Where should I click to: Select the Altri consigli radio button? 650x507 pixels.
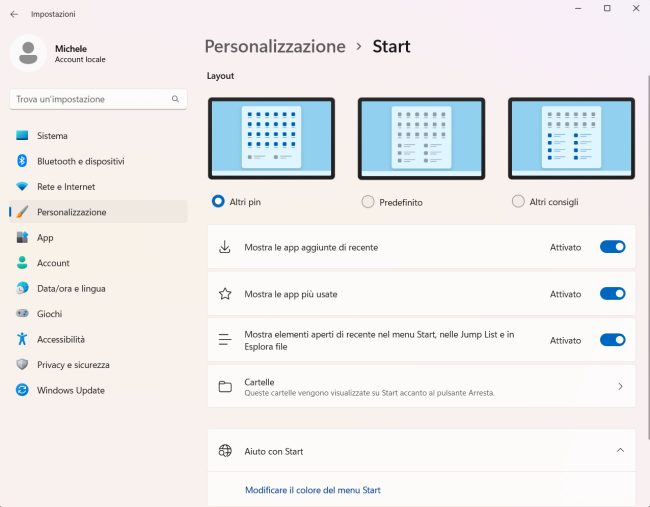pos(518,201)
